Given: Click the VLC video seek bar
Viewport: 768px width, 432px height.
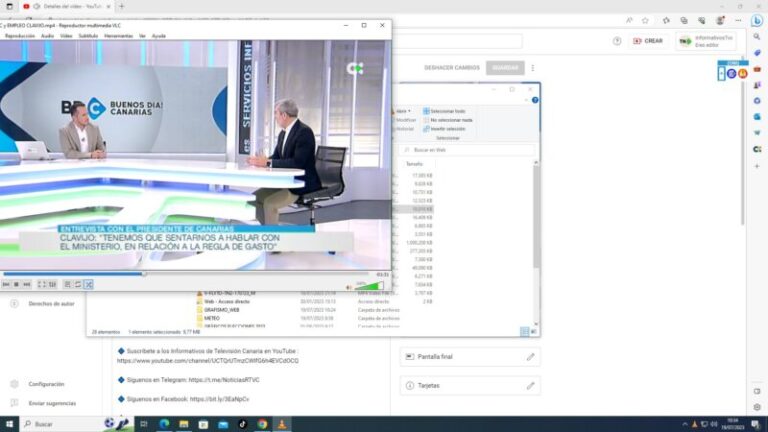Looking at the screenshot, I should tap(180, 274).
